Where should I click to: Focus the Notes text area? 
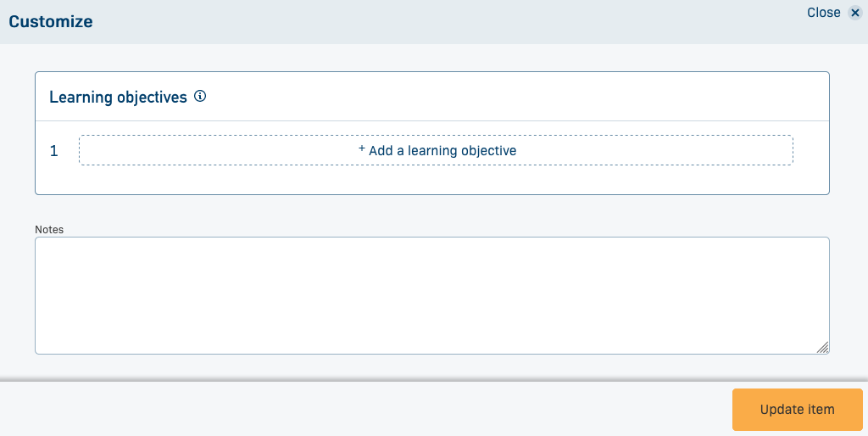pos(431,294)
